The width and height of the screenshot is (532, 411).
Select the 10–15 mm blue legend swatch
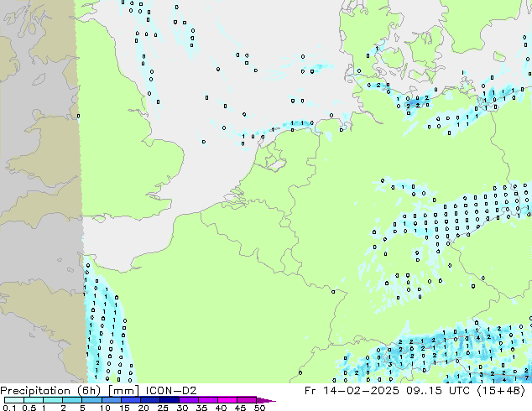click(x=111, y=400)
